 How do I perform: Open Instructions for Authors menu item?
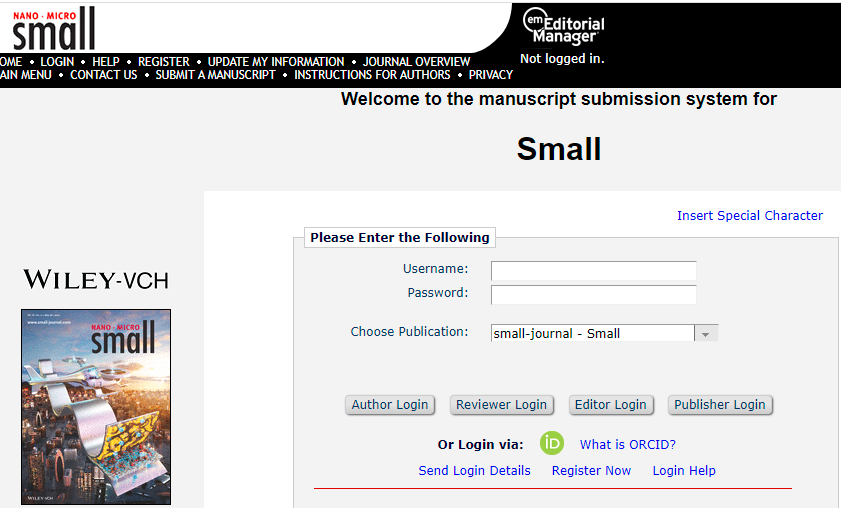(x=374, y=75)
